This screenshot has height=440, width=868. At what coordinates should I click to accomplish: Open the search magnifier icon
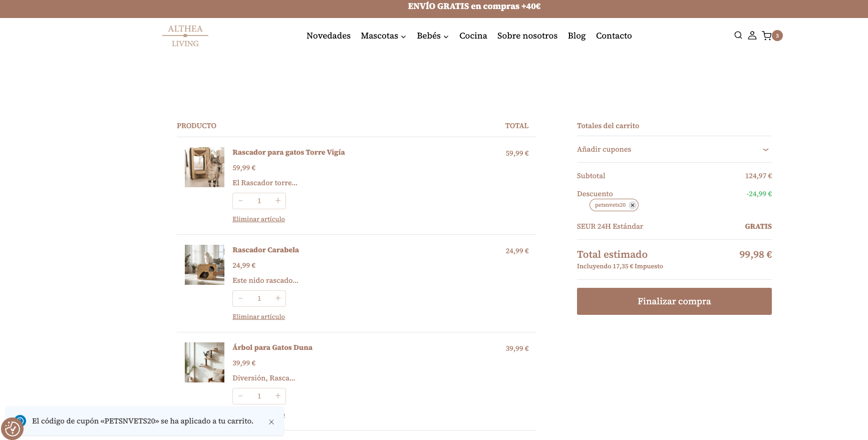(738, 36)
